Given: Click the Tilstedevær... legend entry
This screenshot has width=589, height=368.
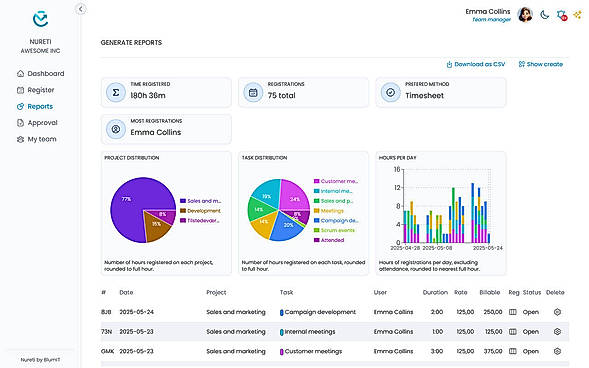Looking at the screenshot, I should [199, 221].
